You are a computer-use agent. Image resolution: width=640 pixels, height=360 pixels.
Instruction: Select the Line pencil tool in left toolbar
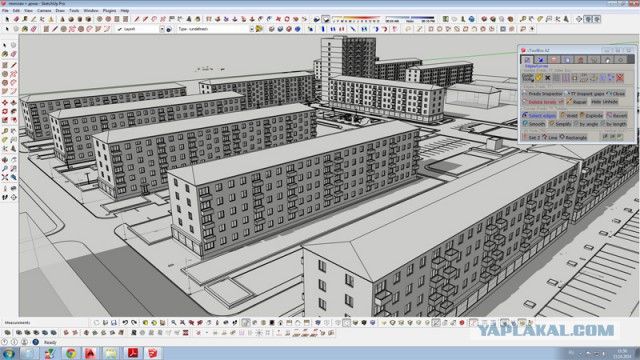pos(13,65)
